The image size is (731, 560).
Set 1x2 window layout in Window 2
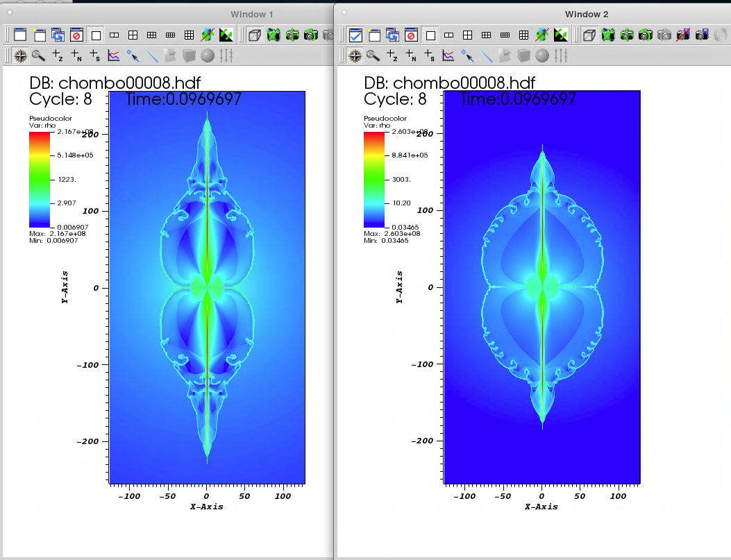coord(449,35)
